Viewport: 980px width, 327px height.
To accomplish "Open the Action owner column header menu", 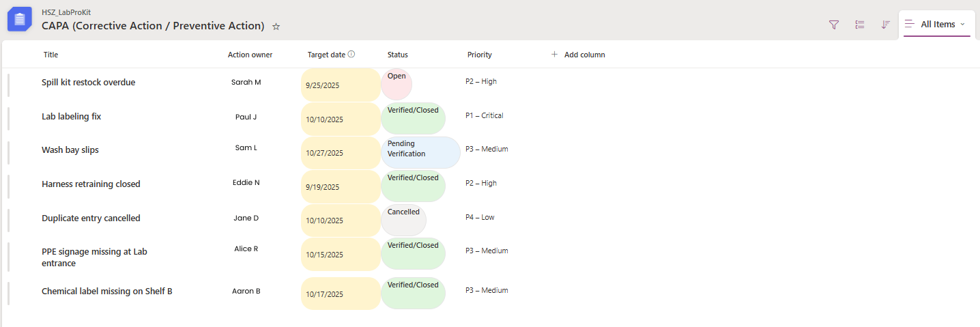I will click(x=250, y=55).
